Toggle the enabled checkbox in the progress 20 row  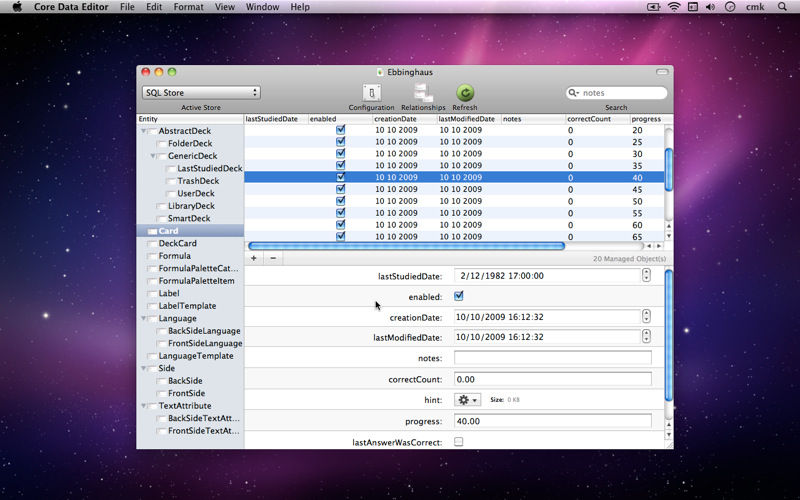[x=340, y=130]
